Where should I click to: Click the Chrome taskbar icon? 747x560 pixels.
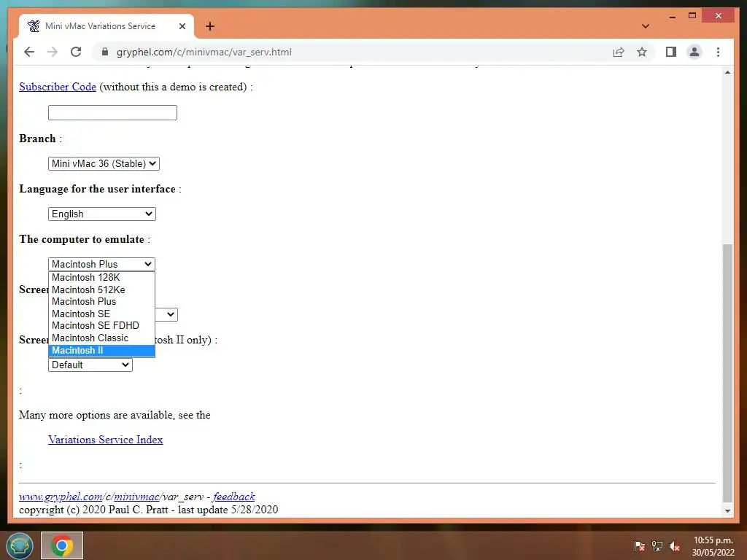pyautogui.click(x=62, y=545)
